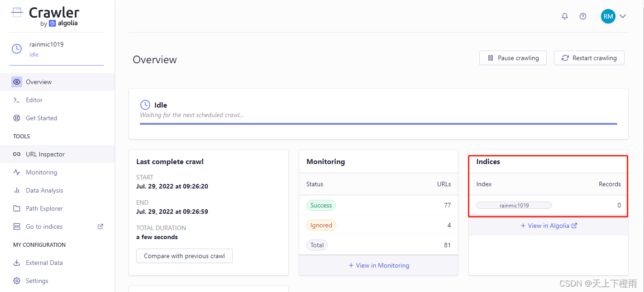The width and height of the screenshot is (644, 292).
Task: Click the eye icon next to Overview
Action: pos(17,82)
